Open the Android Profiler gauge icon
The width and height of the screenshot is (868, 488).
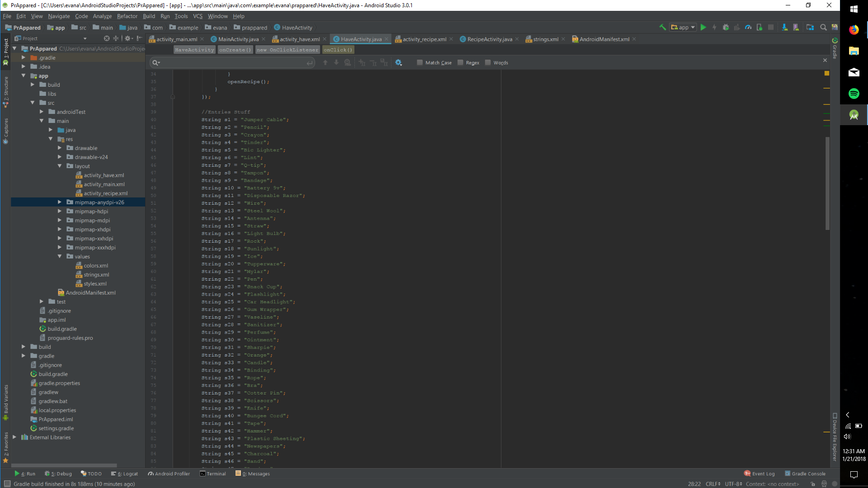coord(748,28)
